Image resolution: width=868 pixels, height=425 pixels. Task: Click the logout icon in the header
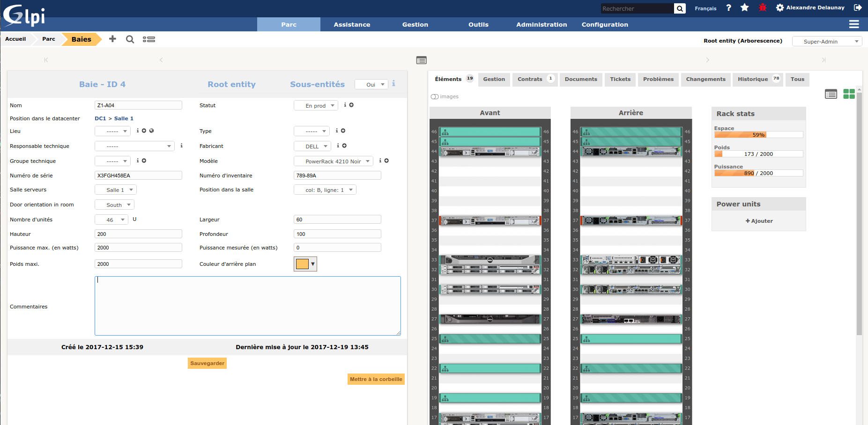(x=858, y=7)
